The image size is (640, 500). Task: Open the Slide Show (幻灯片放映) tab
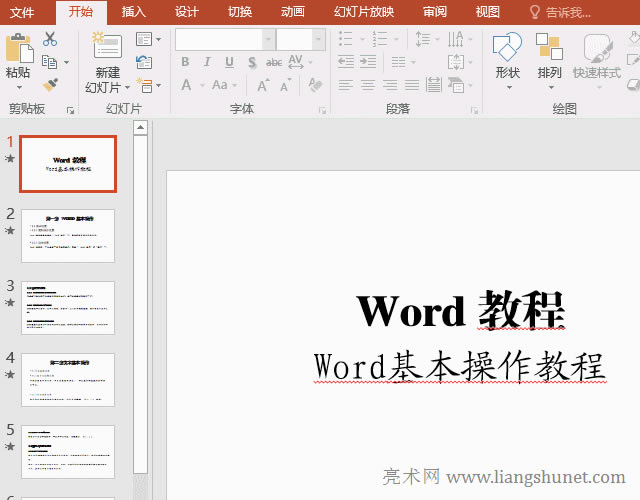[363, 12]
